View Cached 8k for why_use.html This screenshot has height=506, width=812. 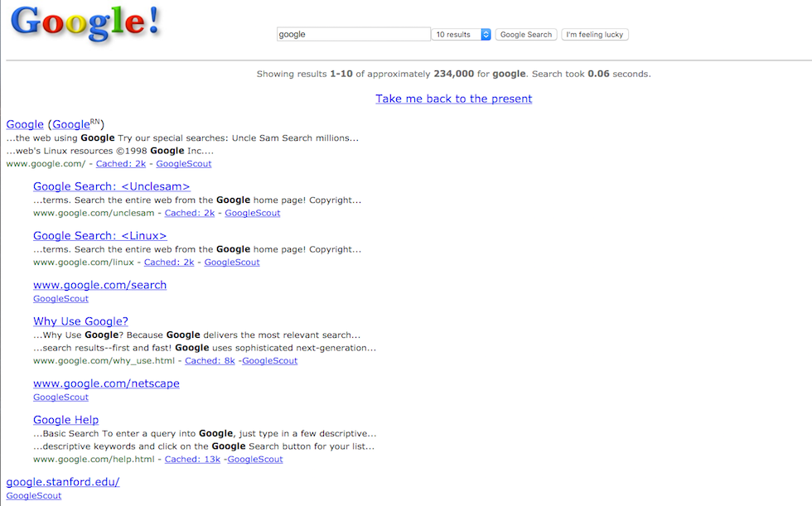coord(210,361)
